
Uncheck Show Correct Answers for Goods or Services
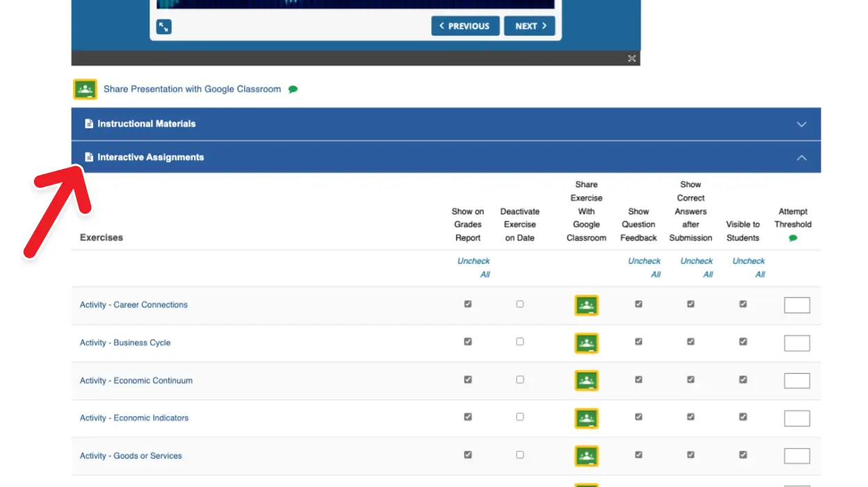pyautogui.click(x=691, y=454)
